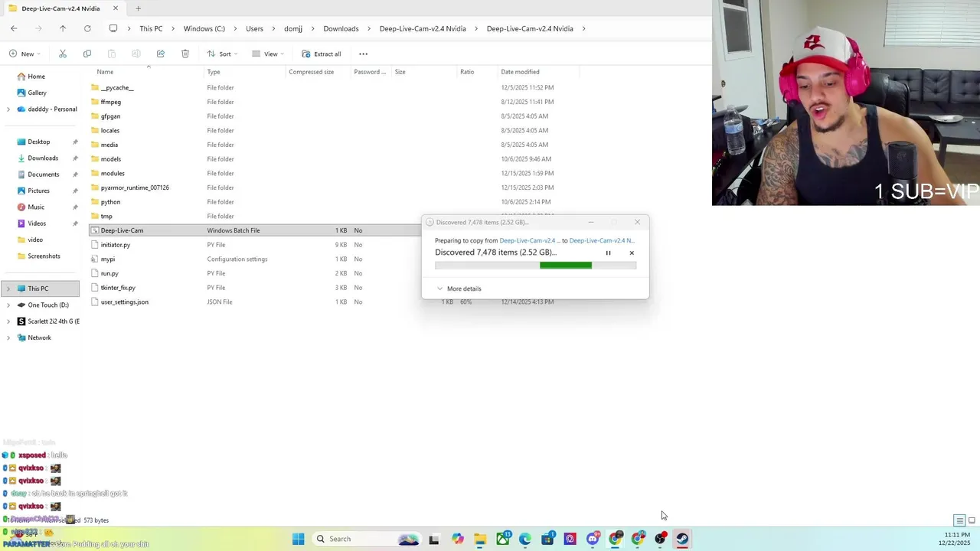Open OBS Studio from the taskbar
This screenshot has height=551, width=980.
coord(660,539)
